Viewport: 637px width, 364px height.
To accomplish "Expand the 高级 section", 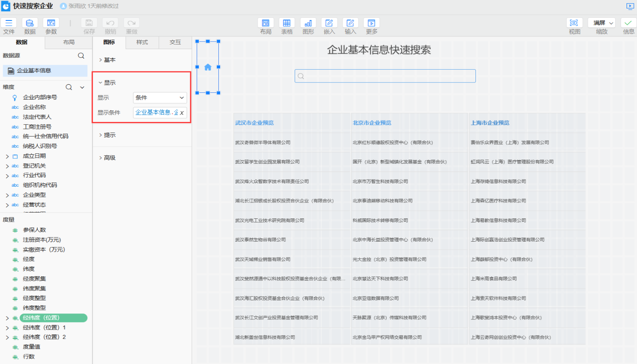I will pos(109,158).
